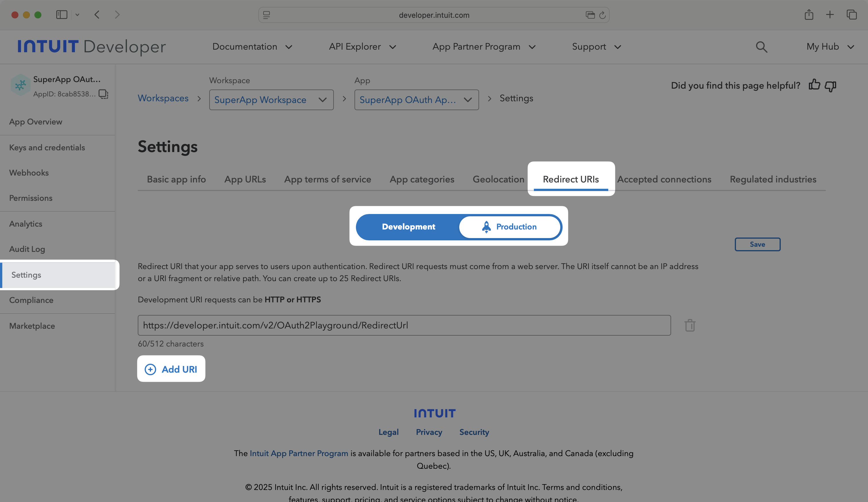Give thumbs down on page helpfulness
The height and width of the screenshot is (502, 868).
pos(831,86)
